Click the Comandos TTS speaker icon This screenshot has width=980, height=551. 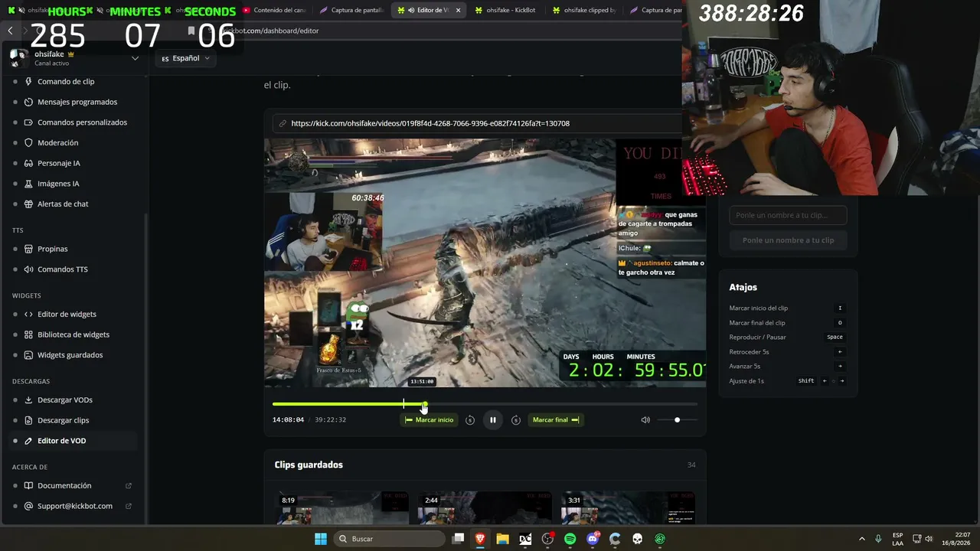tap(28, 269)
